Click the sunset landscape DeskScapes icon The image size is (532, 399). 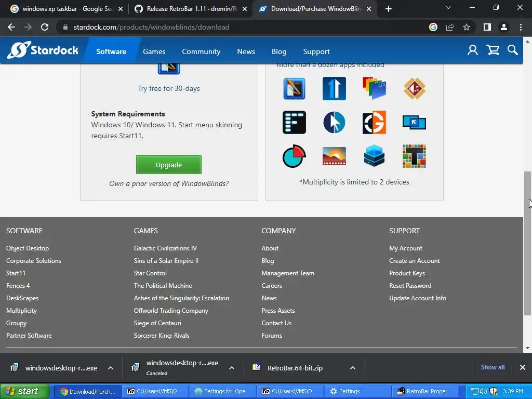coord(334,156)
